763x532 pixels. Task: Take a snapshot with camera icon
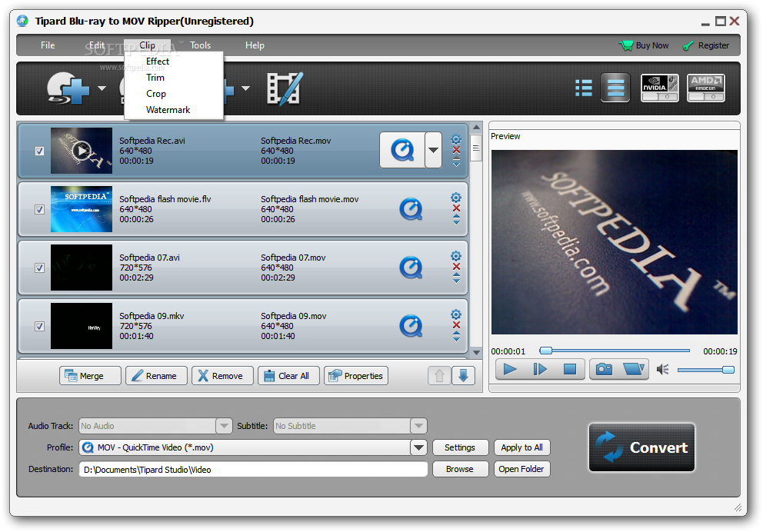604,369
